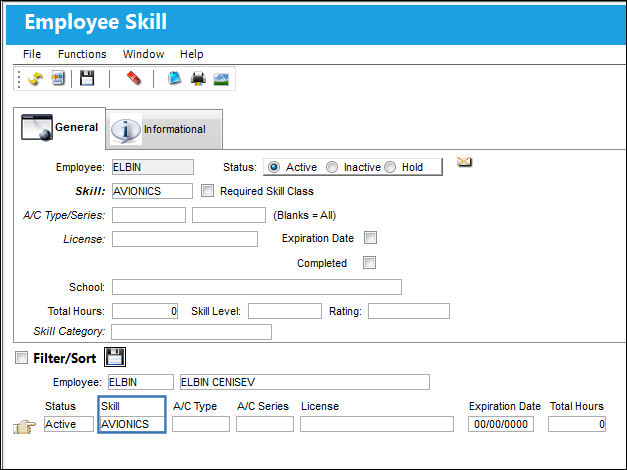Screen dimensions: 627x470
Task: Click the second A/C Type/Series field
Action: (229, 215)
